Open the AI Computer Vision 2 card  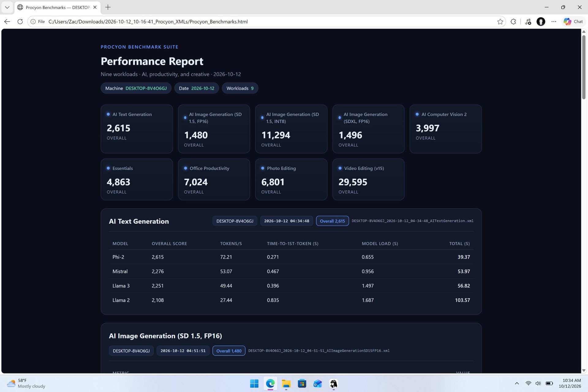click(x=446, y=129)
